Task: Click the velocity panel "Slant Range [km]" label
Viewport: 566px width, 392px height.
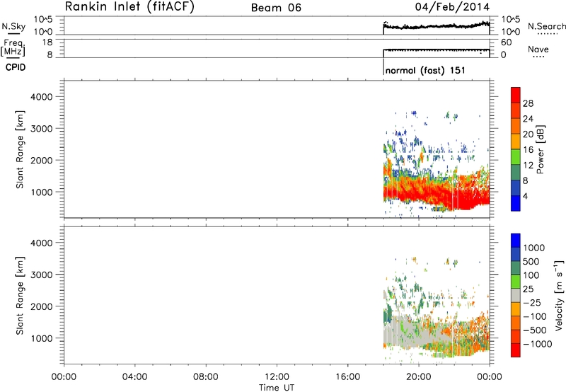Action: click(20, 296)
